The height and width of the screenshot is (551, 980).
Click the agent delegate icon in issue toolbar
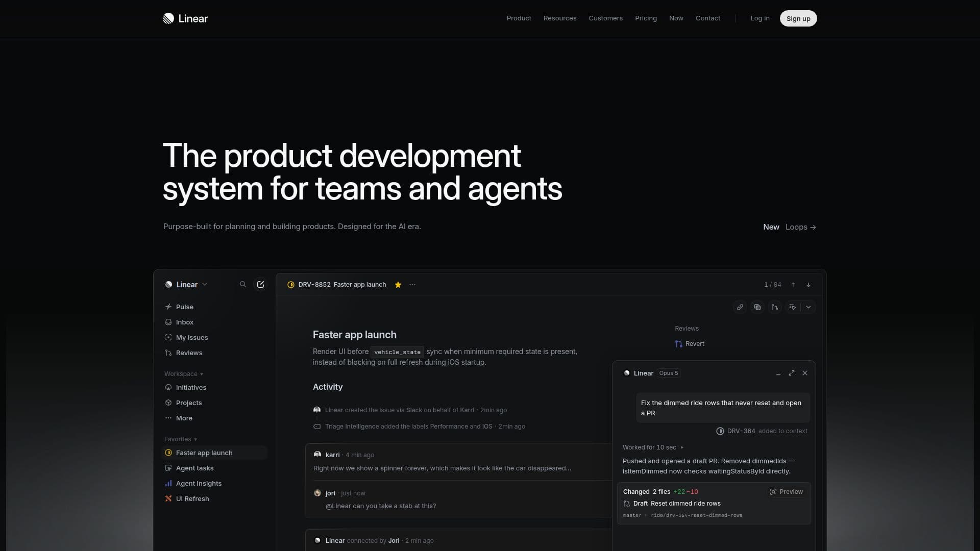793,307
